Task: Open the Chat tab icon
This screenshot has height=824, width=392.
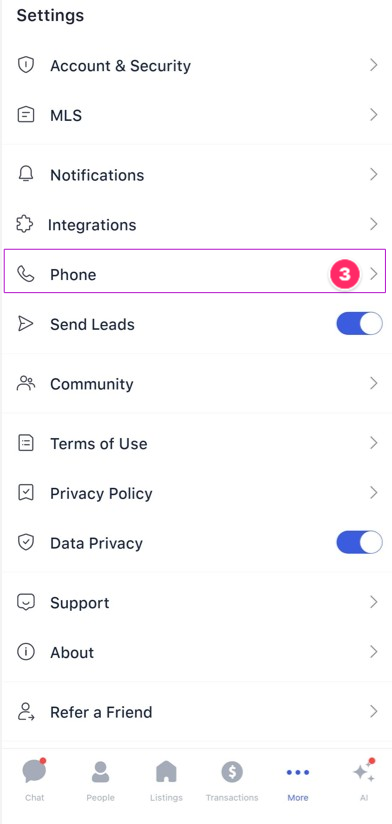Action: tap(34, 771)
